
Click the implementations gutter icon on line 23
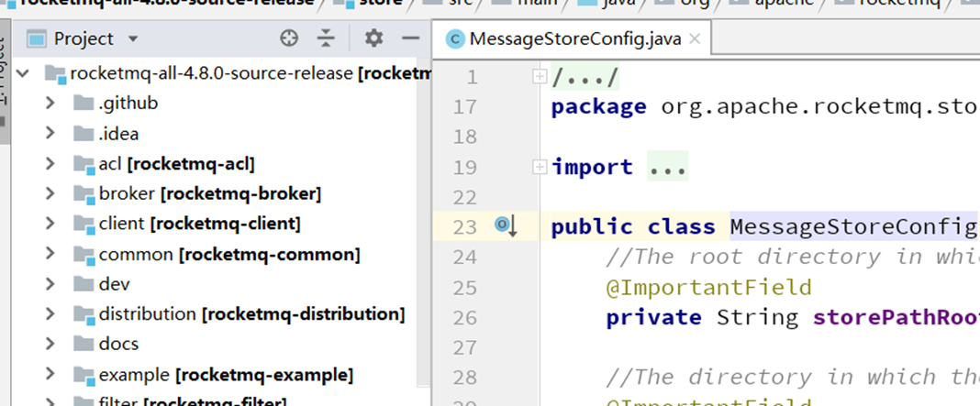506,225
